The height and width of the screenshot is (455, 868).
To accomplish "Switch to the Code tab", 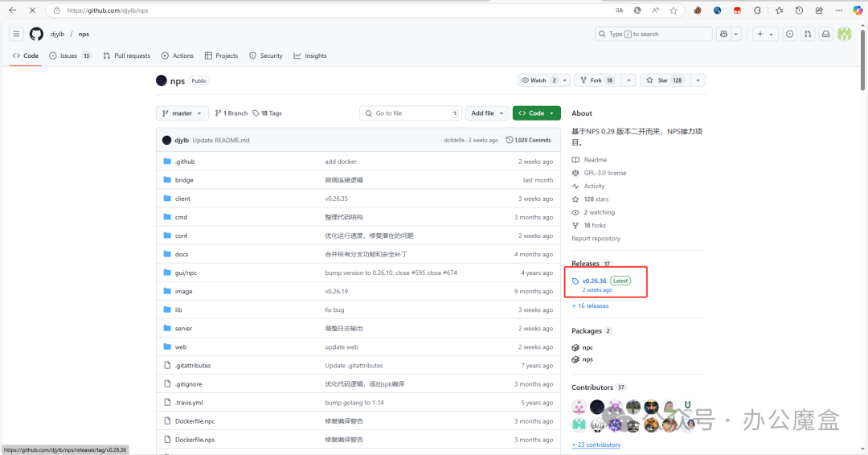I will click(x=26, y=55).
